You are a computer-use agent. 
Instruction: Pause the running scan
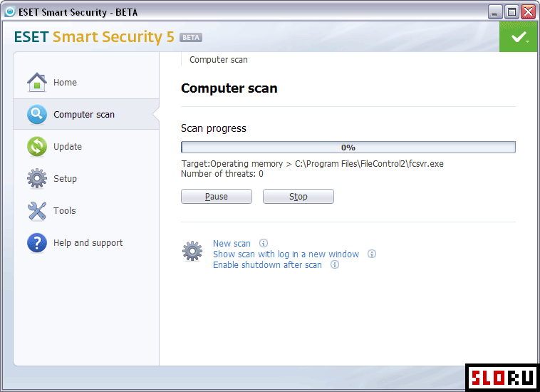tap(217, 196)
